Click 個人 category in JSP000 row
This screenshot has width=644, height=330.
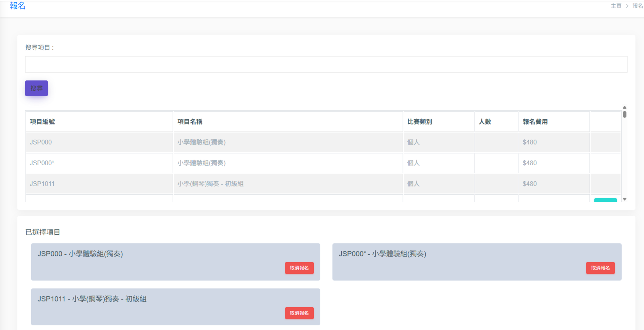(413, 142)
